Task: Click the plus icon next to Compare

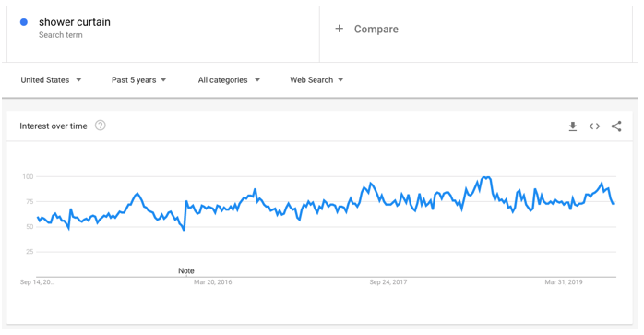Action: (340, 29)
